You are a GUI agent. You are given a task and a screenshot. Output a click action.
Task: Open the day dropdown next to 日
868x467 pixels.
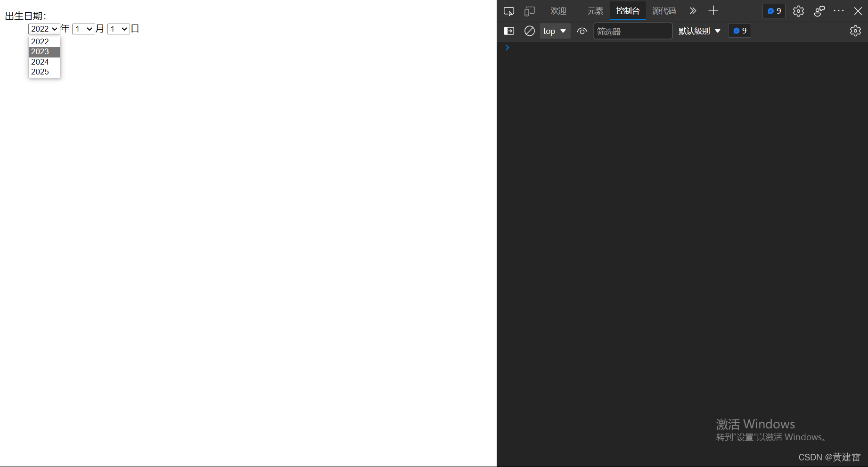click(118, 29)
